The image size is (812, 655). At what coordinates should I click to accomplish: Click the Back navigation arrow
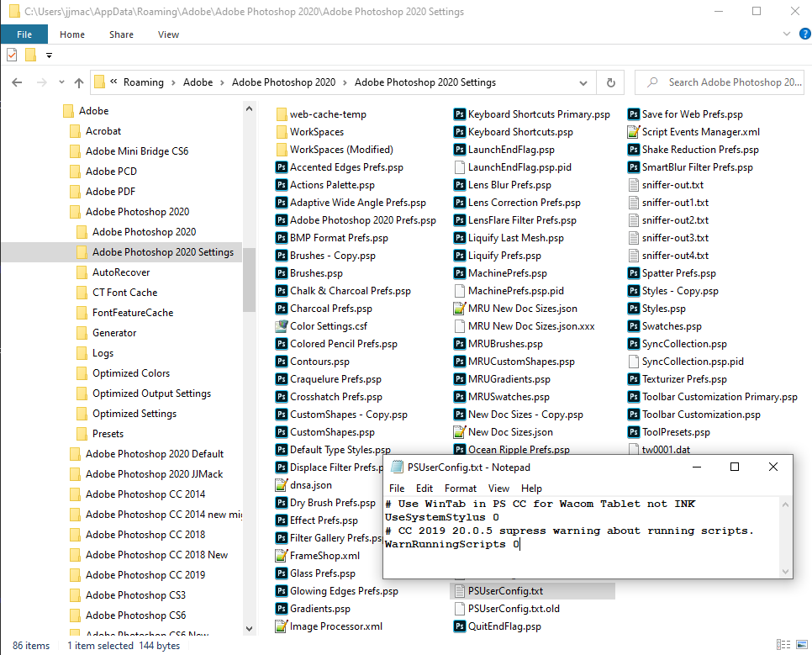coord(17,82)
